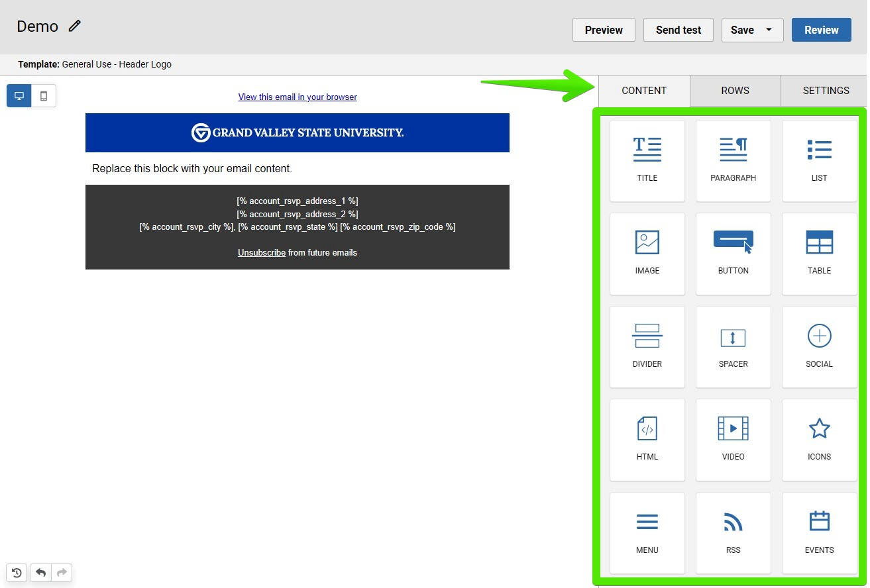
Task: Pick the Paragraph content block
Action: (x=733, y=160)
